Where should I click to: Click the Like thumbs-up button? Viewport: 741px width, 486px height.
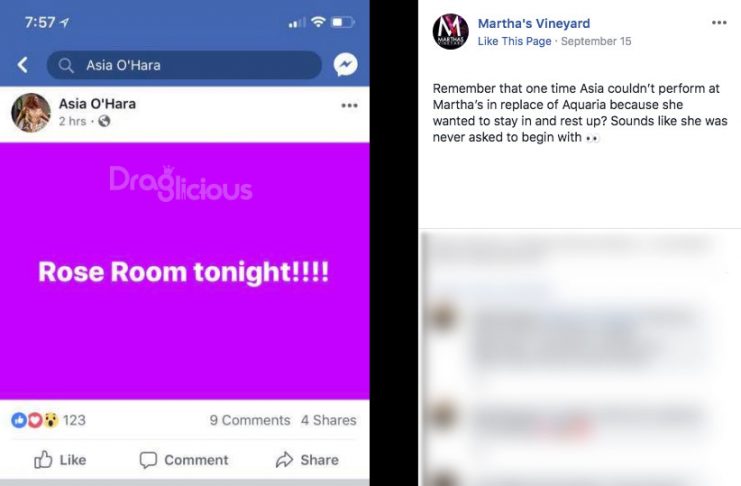[x=60, y=460]
